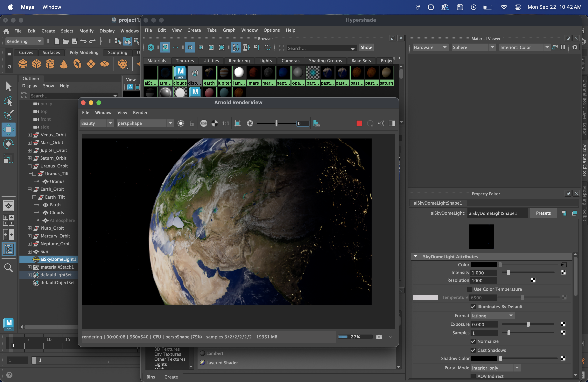Viewport: 588px width, 382px height.
Task: Disable the Normalize checkbox
Action: pyautogui.click(x=473, y=341)
